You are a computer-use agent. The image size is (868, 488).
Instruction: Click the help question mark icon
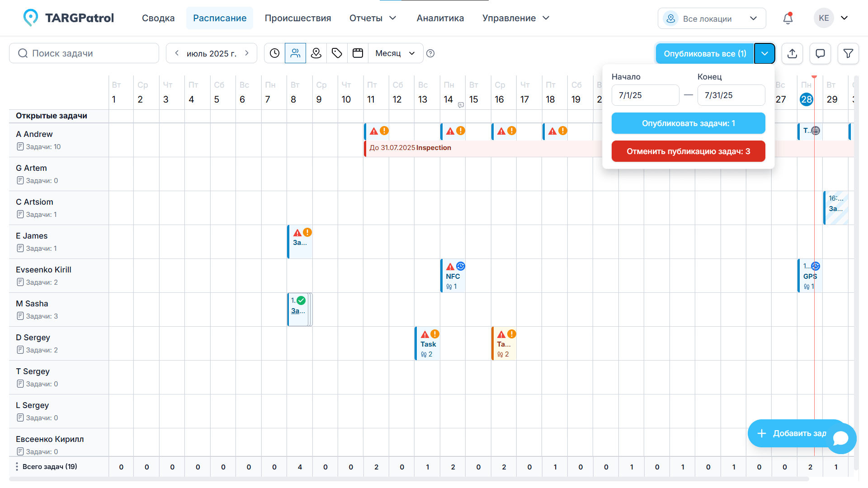pyautogui.click(x=430, y=53)
